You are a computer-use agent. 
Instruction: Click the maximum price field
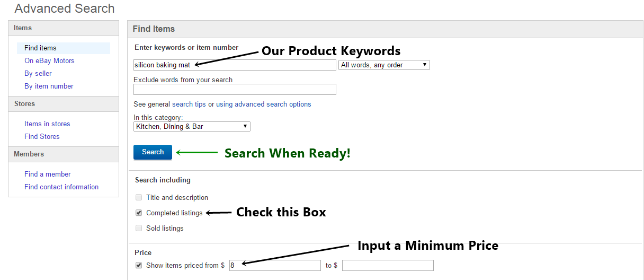388,265
